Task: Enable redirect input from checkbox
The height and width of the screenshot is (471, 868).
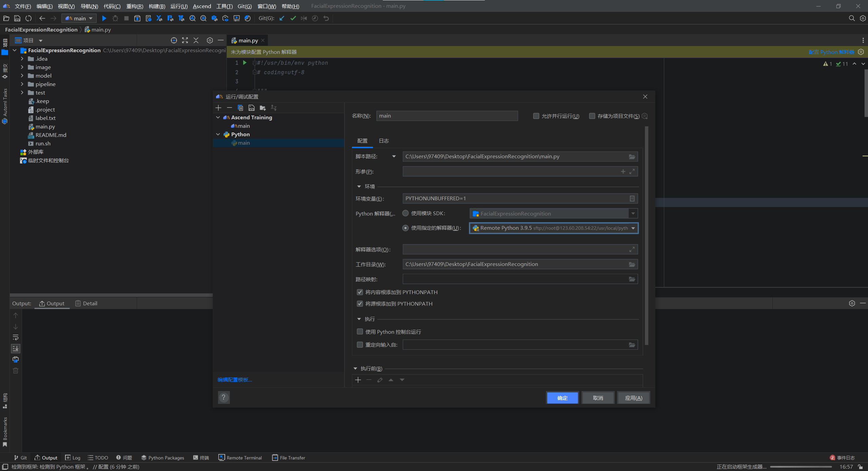Action: coord(360,345)
